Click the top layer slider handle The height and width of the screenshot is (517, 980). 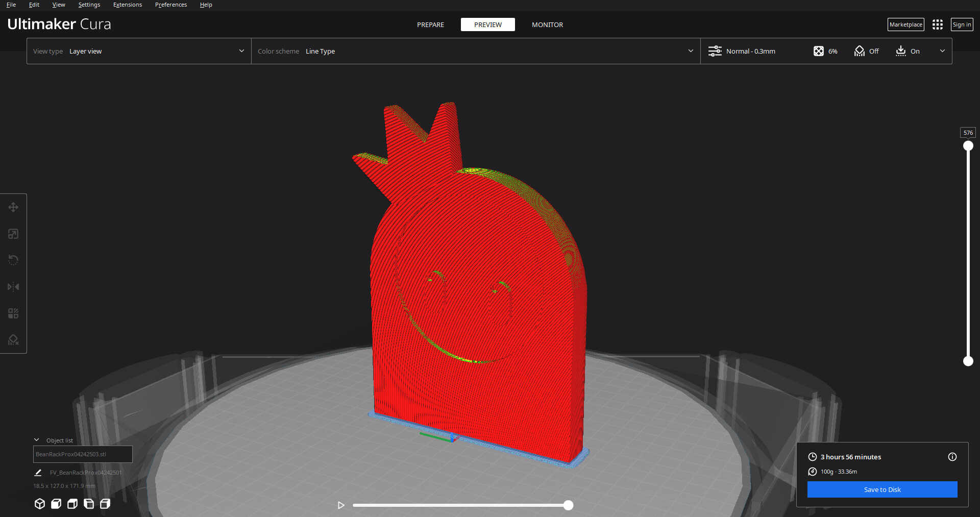(x=968, y=146)
